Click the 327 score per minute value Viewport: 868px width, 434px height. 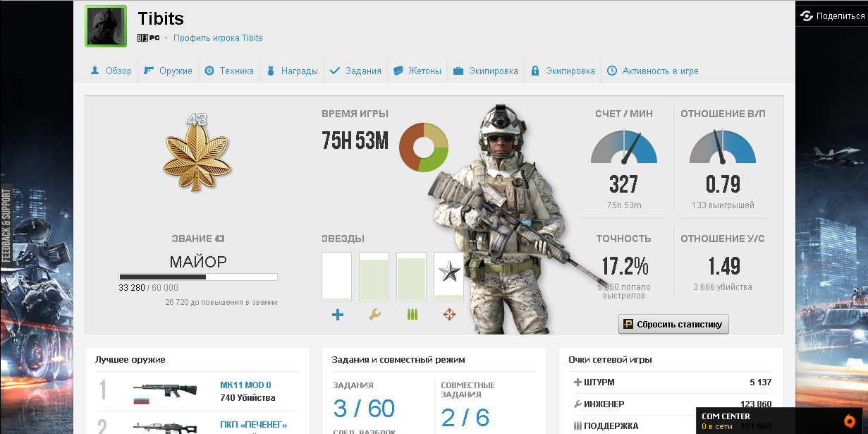tap(623, 185)
